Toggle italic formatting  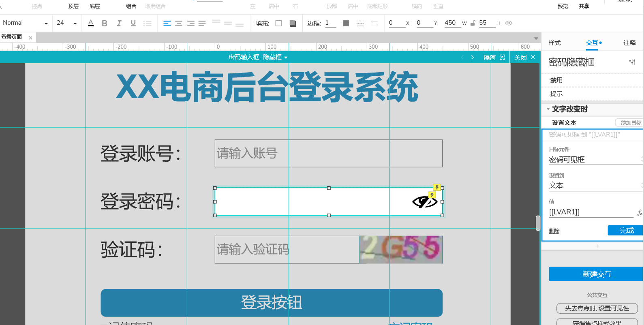pyautogui.click(x=119, y=23)
